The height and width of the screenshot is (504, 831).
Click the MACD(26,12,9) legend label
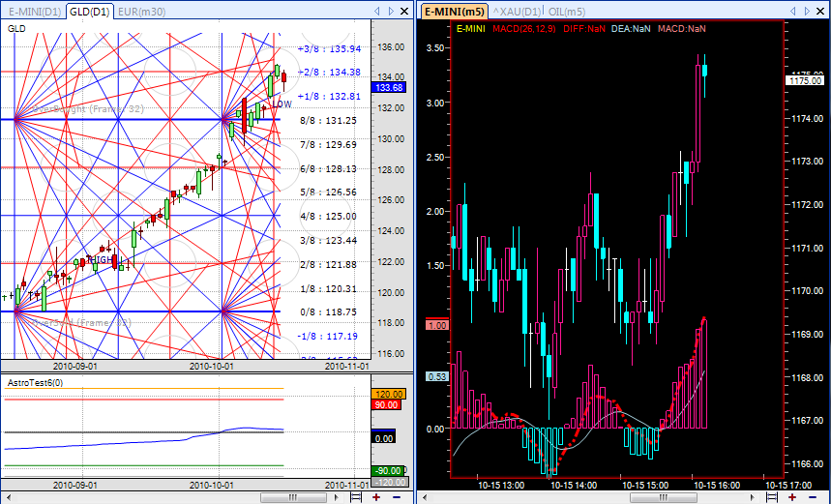tap(524, 29)
